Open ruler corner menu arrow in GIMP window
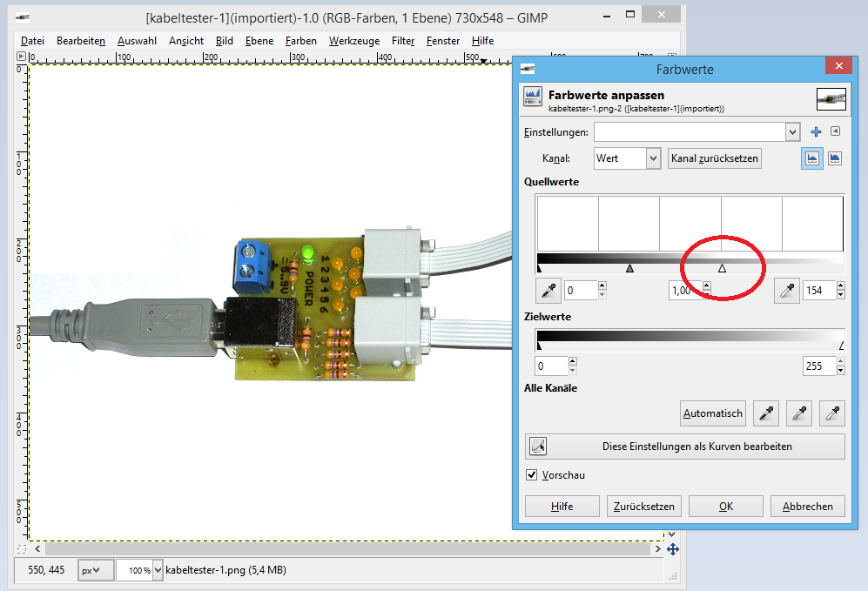 [21, 57]
